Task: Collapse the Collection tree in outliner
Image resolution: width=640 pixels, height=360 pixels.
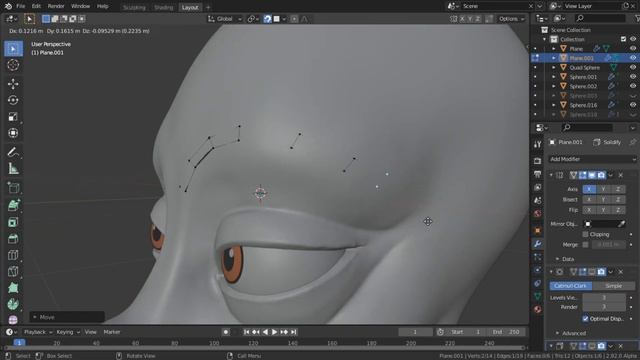Action: click(x=544, y=39)
